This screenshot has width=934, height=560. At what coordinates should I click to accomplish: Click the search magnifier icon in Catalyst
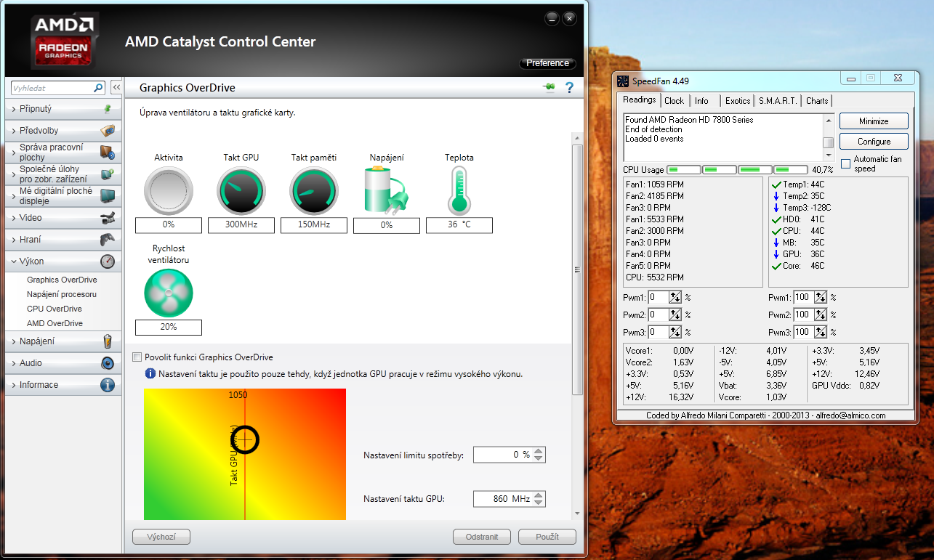99,88
